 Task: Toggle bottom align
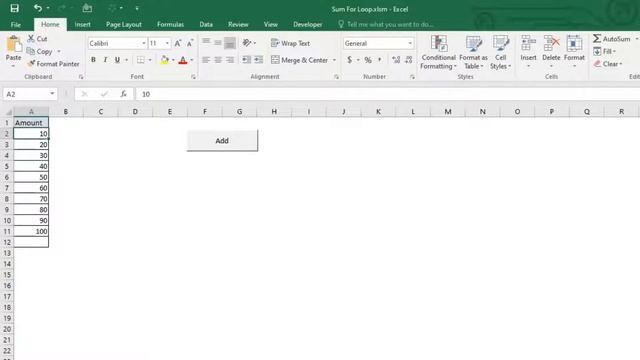coord(230,43)
